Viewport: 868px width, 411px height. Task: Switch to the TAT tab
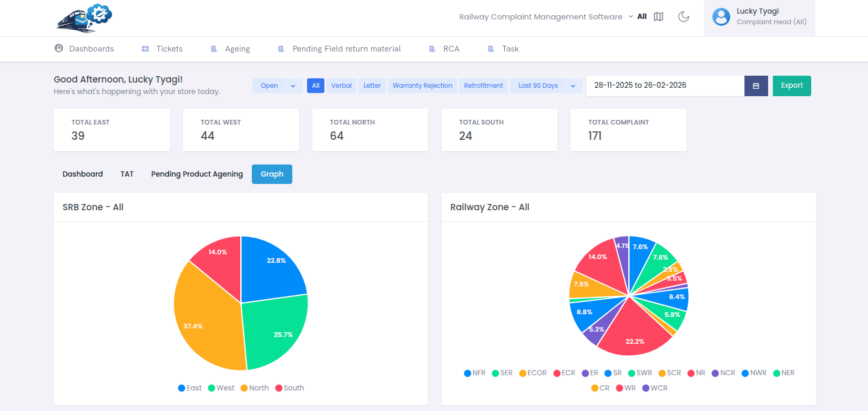127,174
